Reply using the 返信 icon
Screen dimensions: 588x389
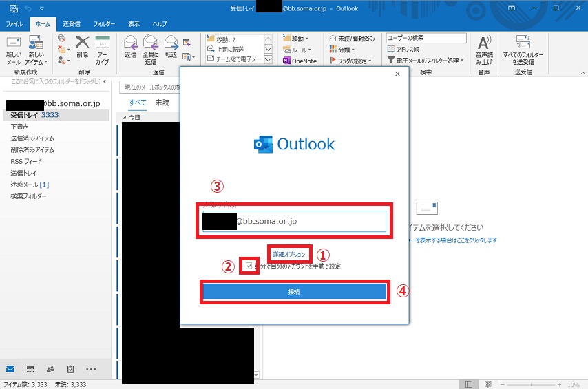131,48
